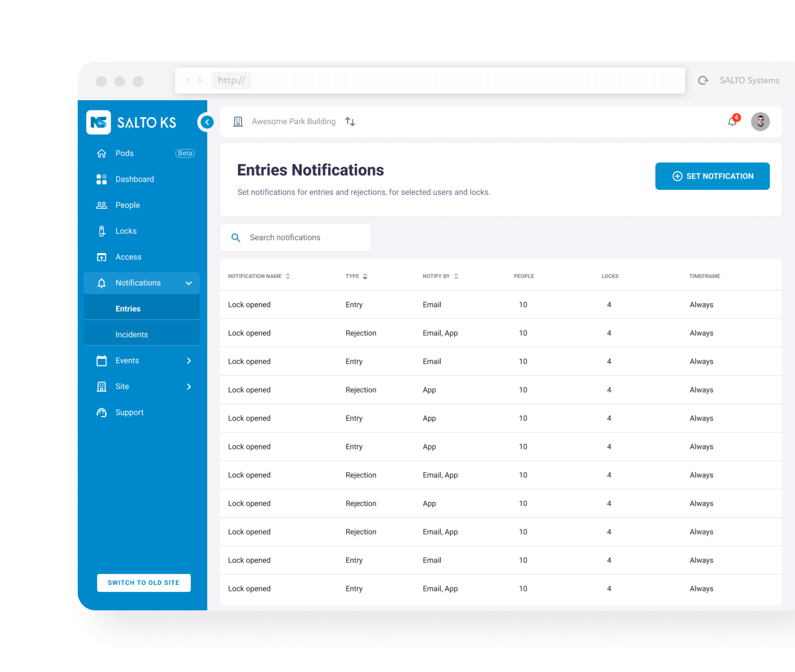Collapse the Notifications menu chevron
795x672 pixels.
(x=189, y=283)
